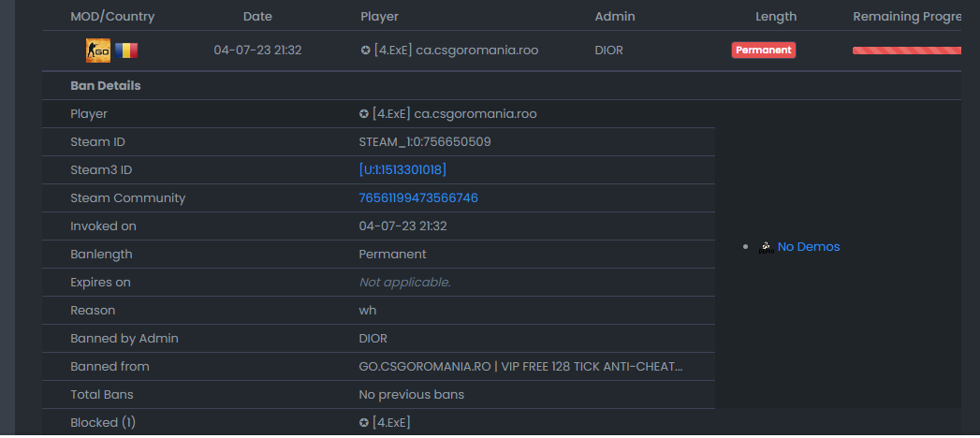Open the Steam3 ID link U:1:1513301018
This screenshot has width=980, height=438.
[402, 170]
